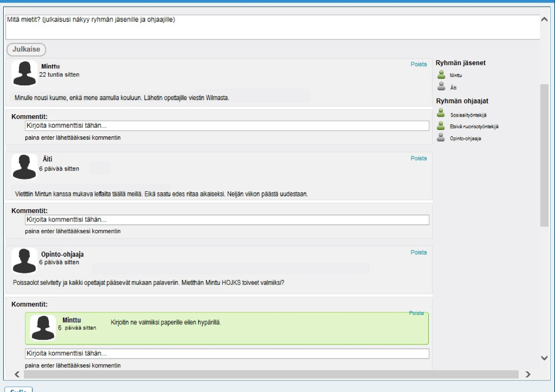The image size is (555, 392).
Task: Click comment field under Opinto-ohjaaja's post
Action: click(x=227, y=354)
